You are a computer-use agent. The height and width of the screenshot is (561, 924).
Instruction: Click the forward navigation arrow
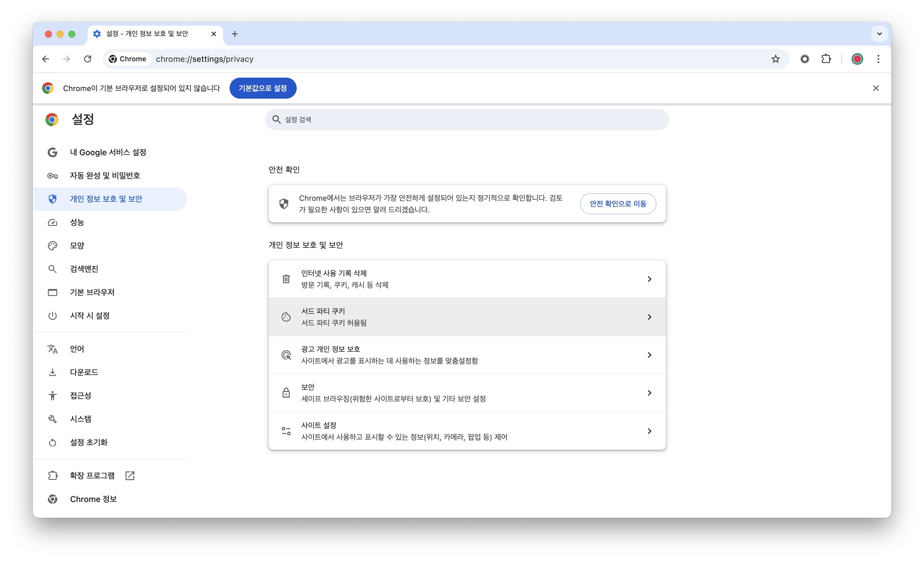(x=66, y=59)
